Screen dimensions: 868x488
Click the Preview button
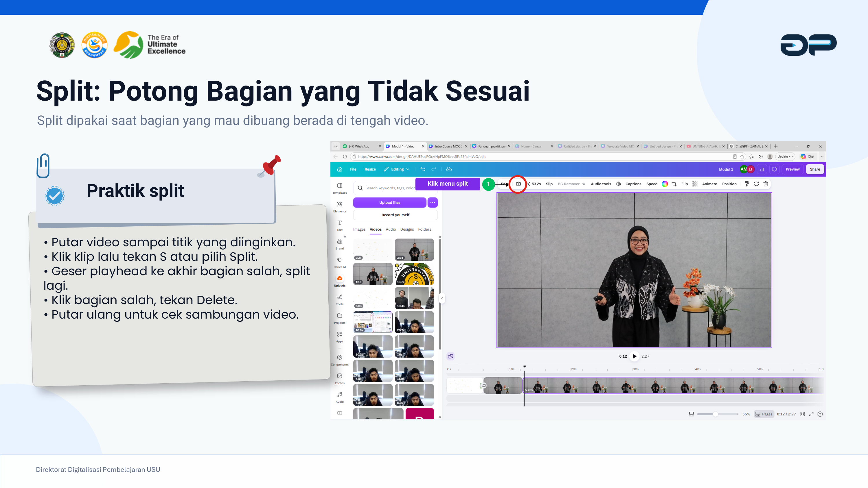(x=792, y=169)
